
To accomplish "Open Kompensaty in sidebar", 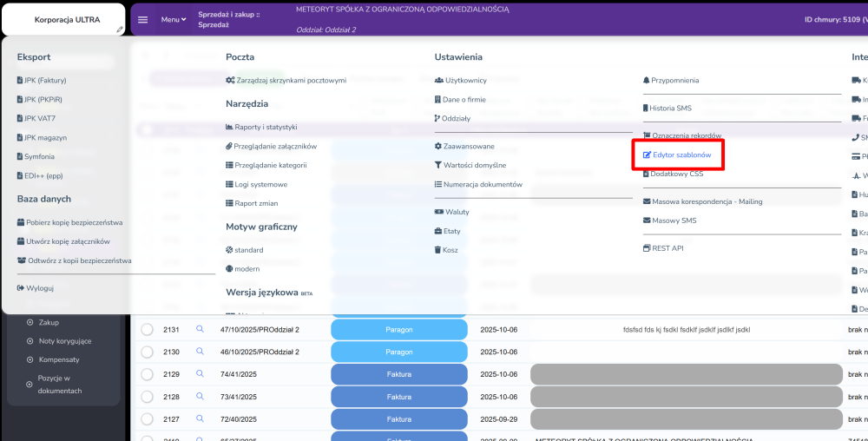I will [58, 359].
